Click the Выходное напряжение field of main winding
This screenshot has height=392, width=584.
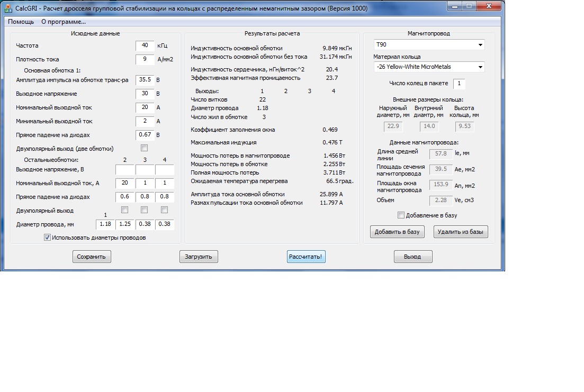click(145, 94)
